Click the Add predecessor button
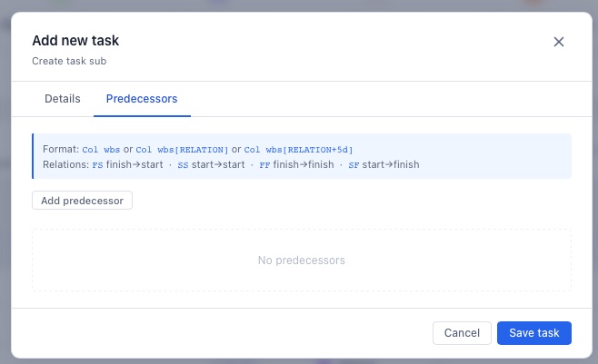Screen dimensions: 598x364 coord(83,200)
